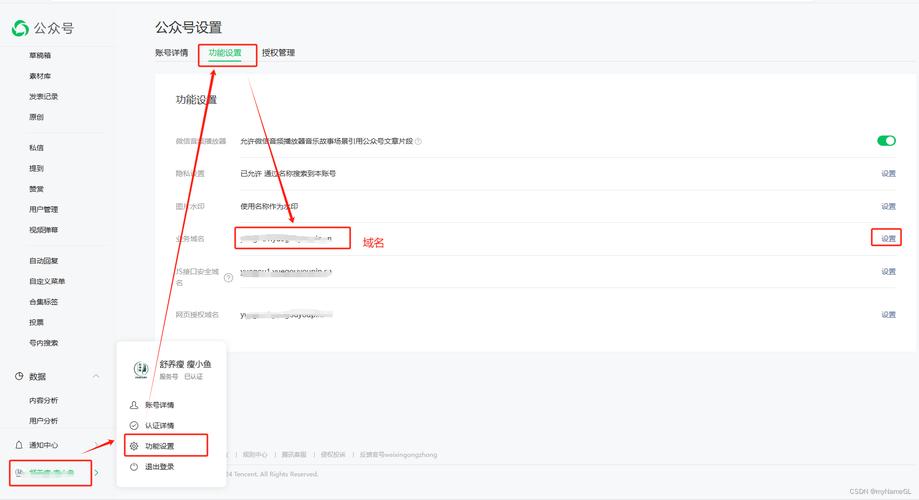The width and height of the screenshot is (919, 500).
Task: Open 提到 in the sidebar
Action: [36, 169]
